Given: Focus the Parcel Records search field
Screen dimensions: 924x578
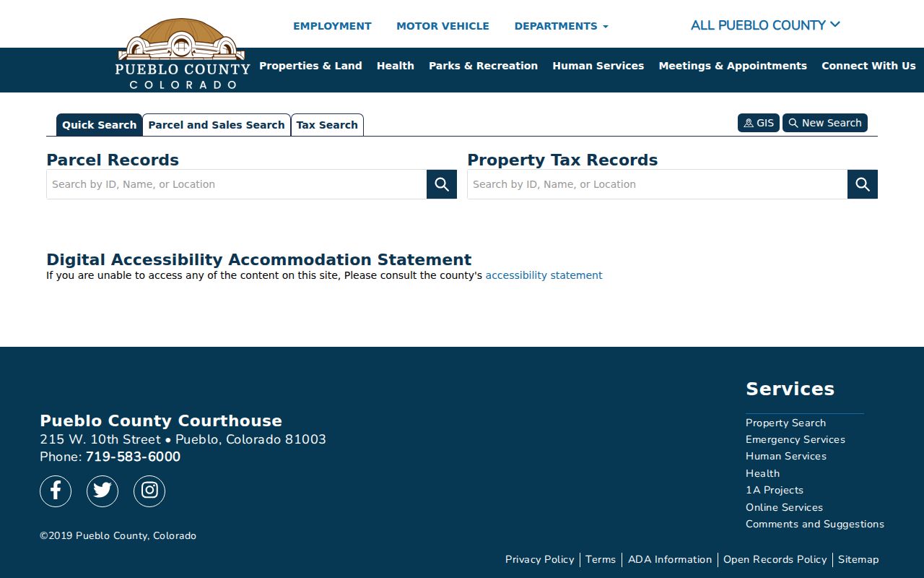Looking at the screenshot, I should click(237, 184).
